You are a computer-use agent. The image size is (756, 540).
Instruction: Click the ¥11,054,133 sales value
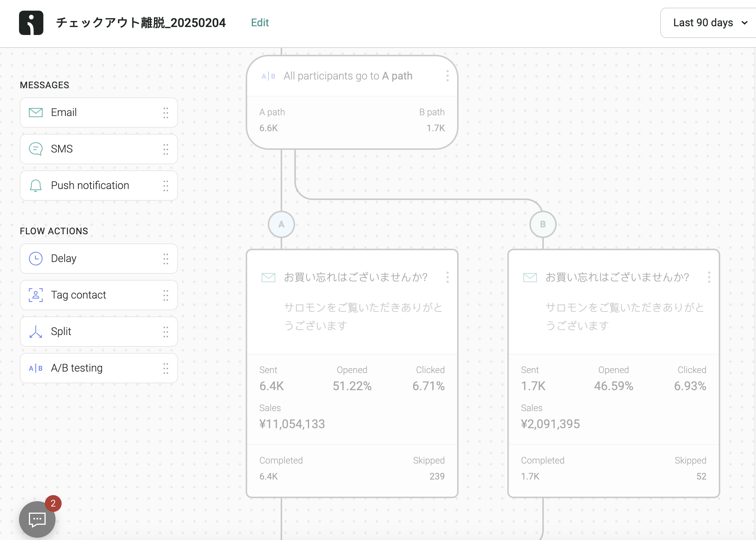point(292,424)
